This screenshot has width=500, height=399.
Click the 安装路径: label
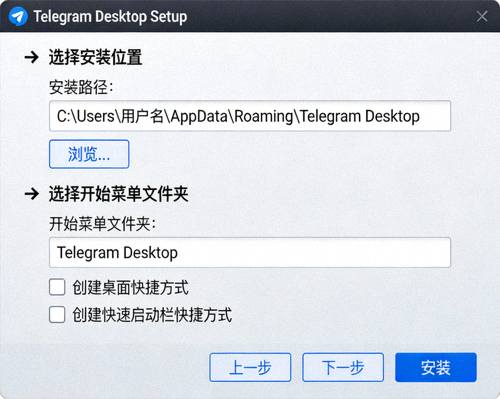point(81,88)
